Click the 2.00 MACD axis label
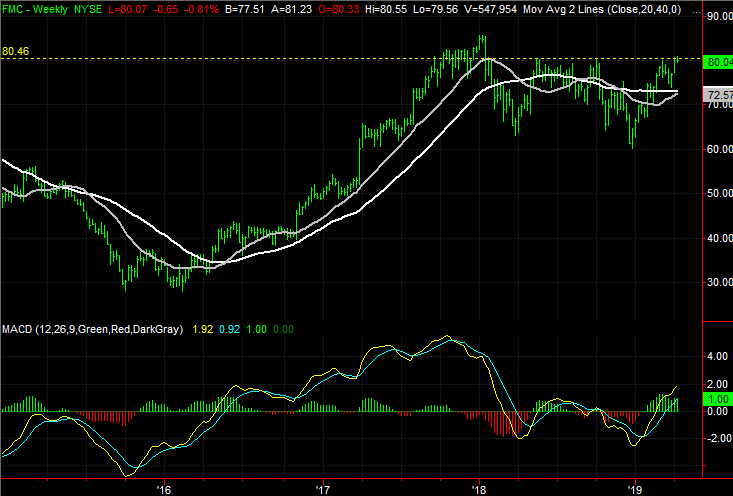The height and width of the screenshot is (496, 733). coord(718,384)
